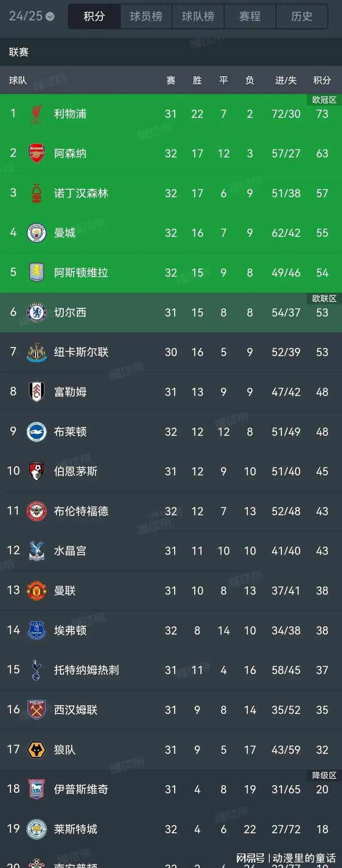Sort table by 积分 column header
Image resolution: width=342 pixels, height=868 pixels.
pyautogui.click(x=322, y=80)
